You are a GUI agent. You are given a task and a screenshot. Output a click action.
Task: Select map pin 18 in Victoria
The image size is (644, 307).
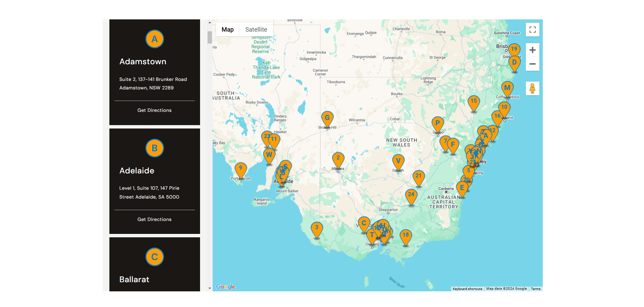click(406, 235)
